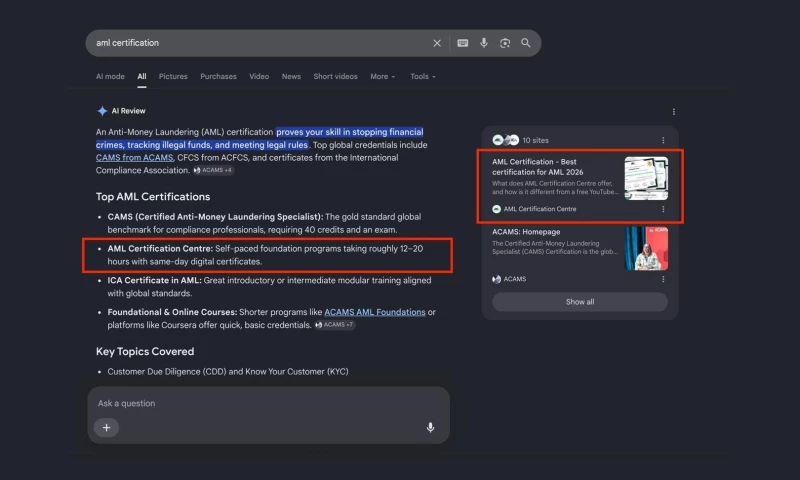Open image search via the camera lens icon
The width and height of the screenshot is (800, 480).
tap(505, 43)
